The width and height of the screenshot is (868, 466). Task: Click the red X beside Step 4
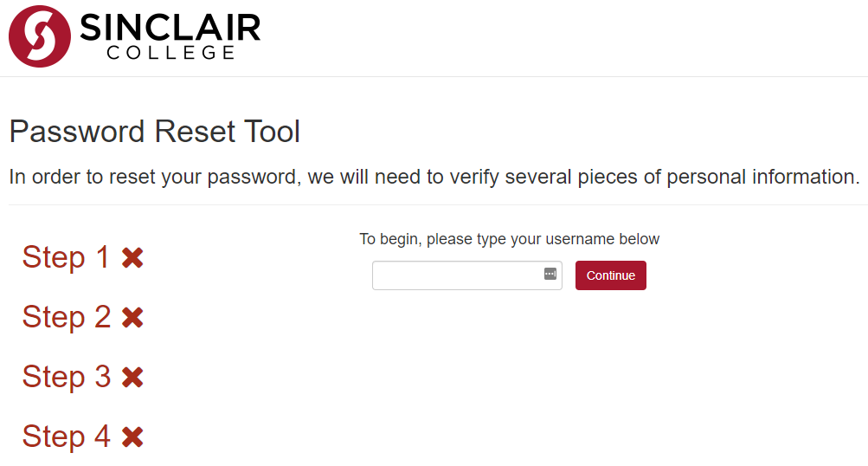132,437
